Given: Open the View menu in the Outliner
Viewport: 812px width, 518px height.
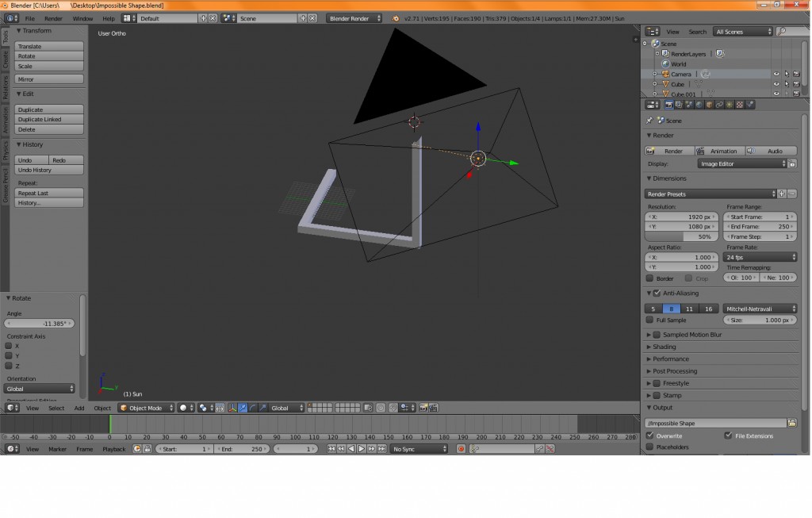Looking at the screenshot, I should [673, 32].
